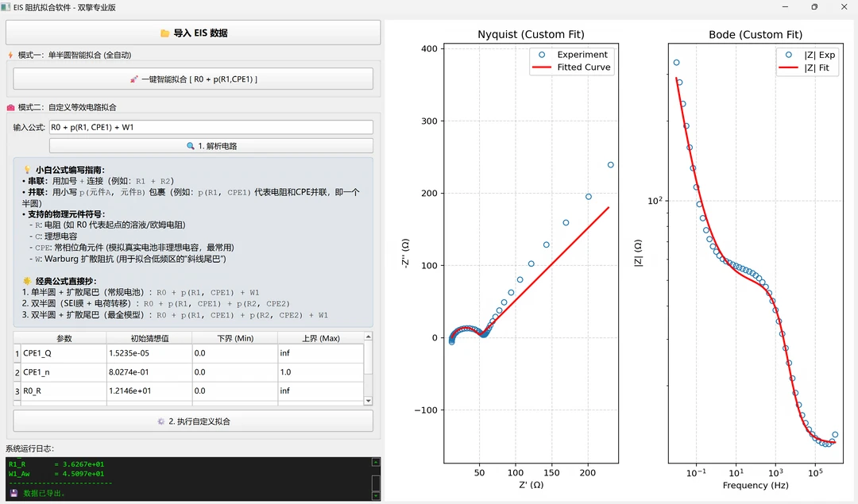Click initial guess value 1.5235e-05
The height and width of the screenshot is (504, 858).
pyautogui.click(x=149, y=353)
